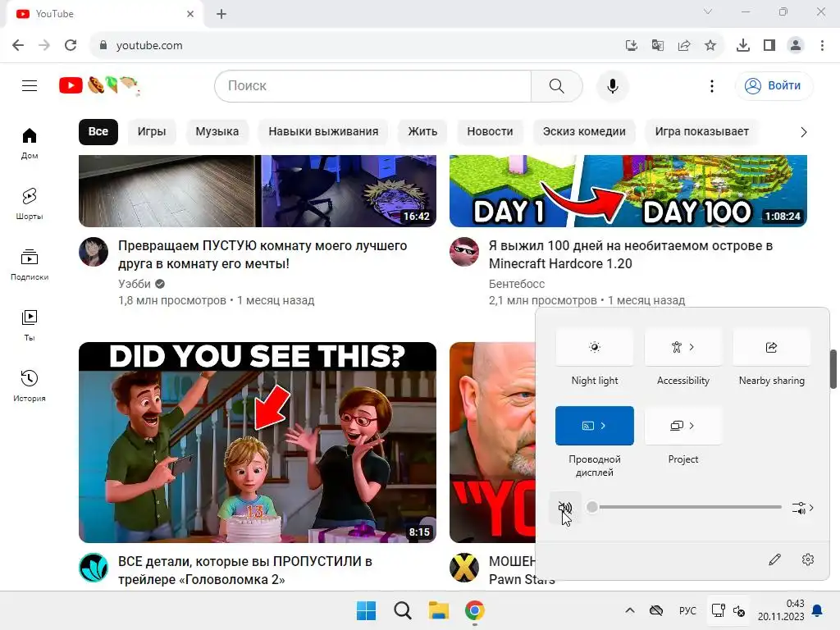
Task: Click the search magnifier button
Action: click(557, 85)
